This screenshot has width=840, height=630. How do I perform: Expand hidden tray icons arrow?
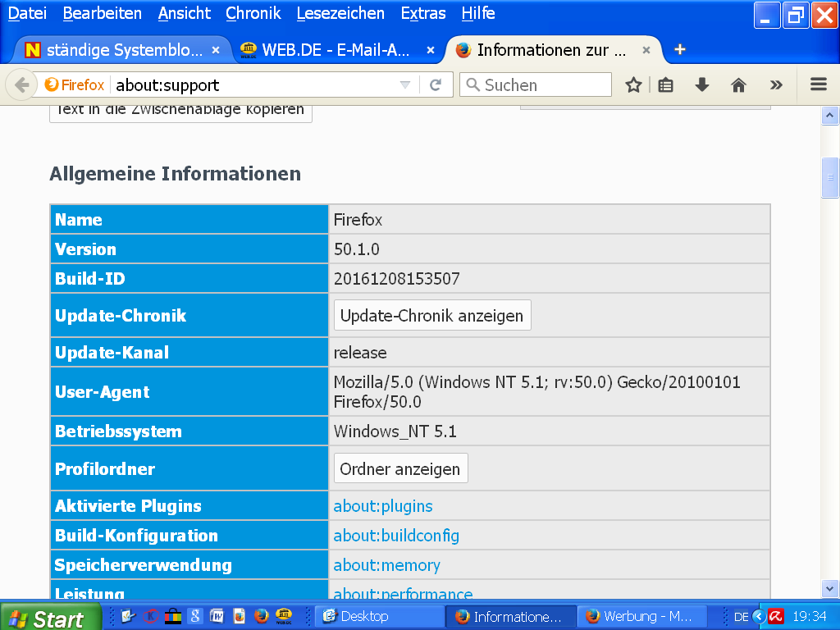(759, 617)
